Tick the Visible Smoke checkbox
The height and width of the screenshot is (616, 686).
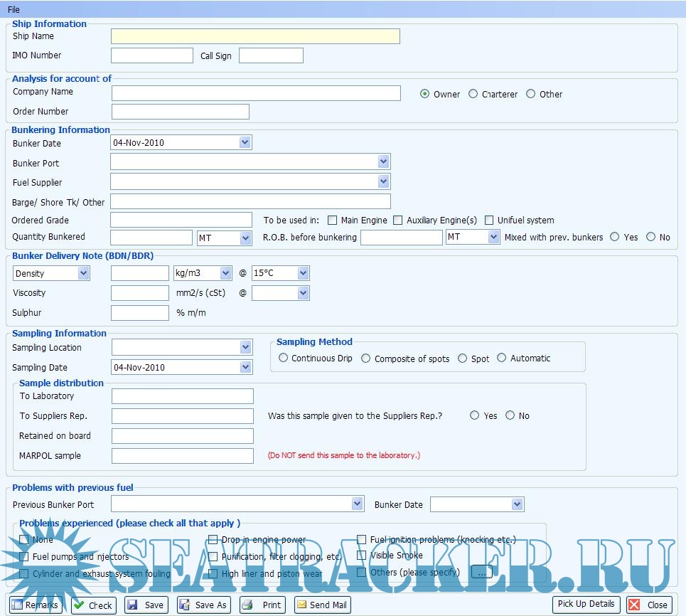362,556
